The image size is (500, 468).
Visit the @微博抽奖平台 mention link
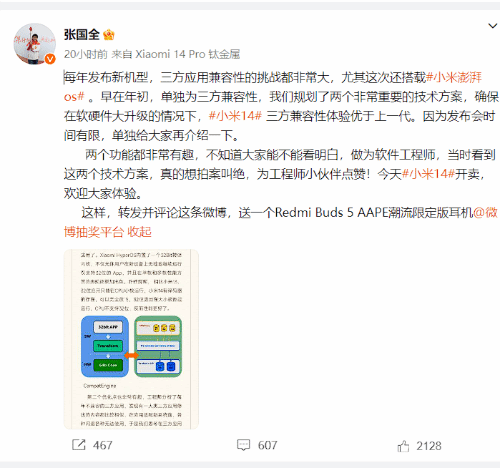(281, 222)
